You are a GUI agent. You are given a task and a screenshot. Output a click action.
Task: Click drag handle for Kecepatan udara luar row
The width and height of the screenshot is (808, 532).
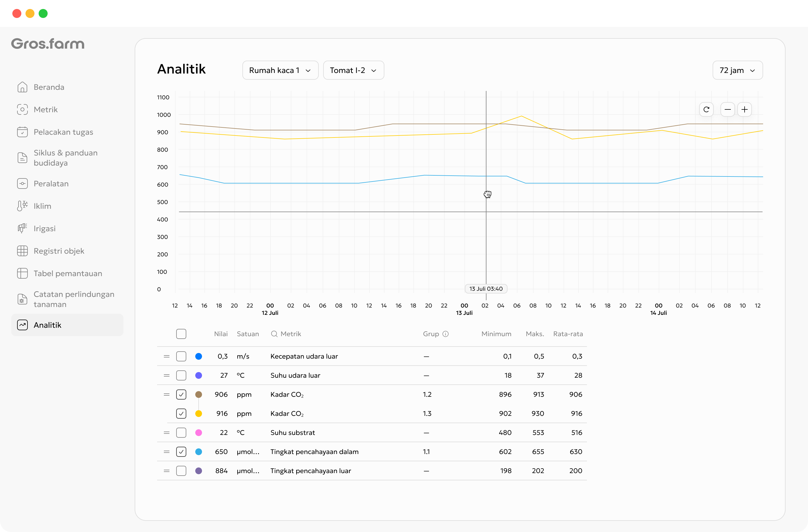[166, 356]
